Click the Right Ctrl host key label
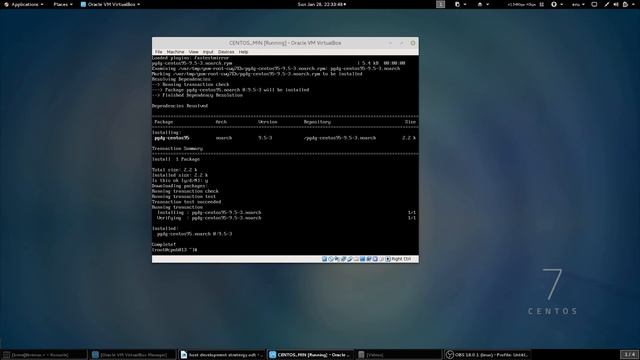 [401, 259]
